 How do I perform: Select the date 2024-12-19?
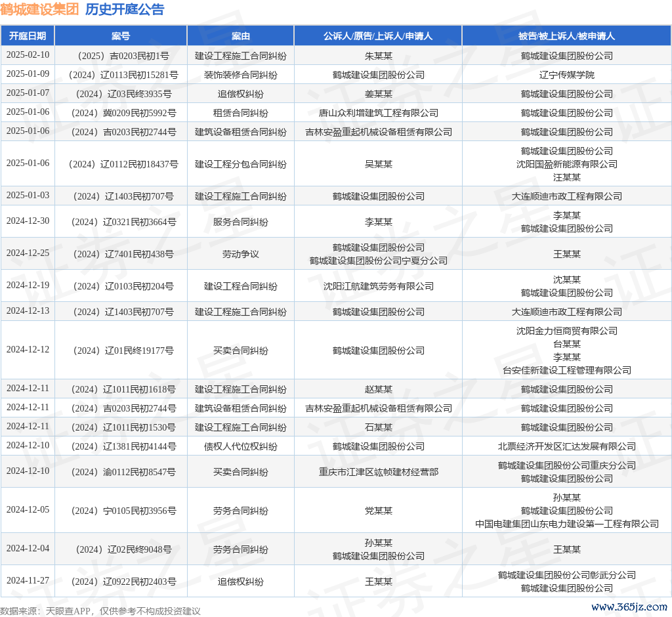click(28, 285)
